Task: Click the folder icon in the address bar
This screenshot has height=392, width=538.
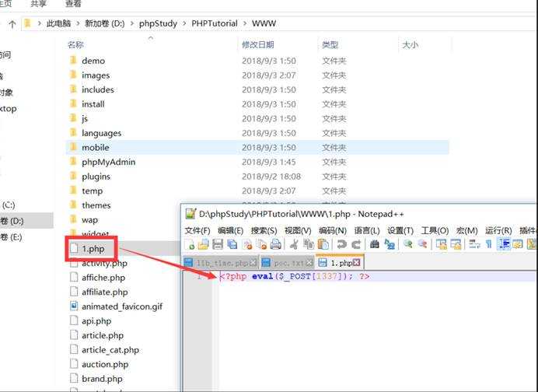Action: pyautogui.click(x=27, y=23)
